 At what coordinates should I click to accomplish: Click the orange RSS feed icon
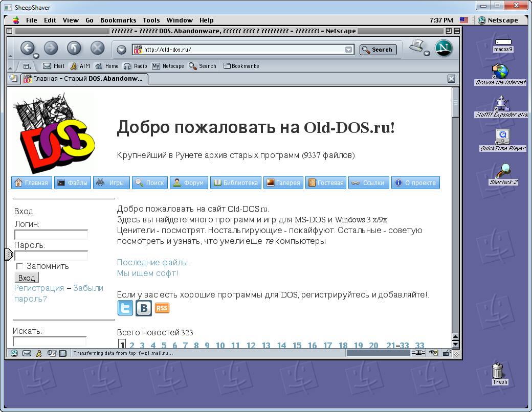[x=162, y=308]
